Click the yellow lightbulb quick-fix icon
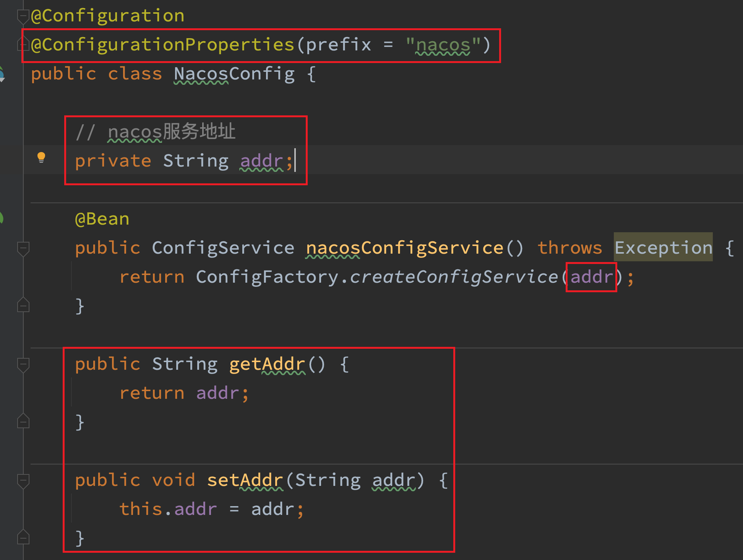 [x=41, y=157]
